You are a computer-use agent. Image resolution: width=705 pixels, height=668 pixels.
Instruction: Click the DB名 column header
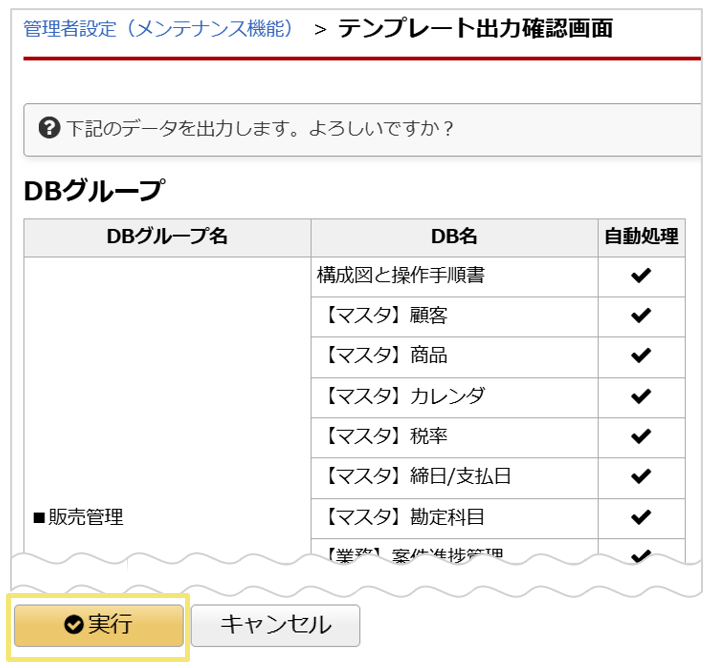click(455, 237)
